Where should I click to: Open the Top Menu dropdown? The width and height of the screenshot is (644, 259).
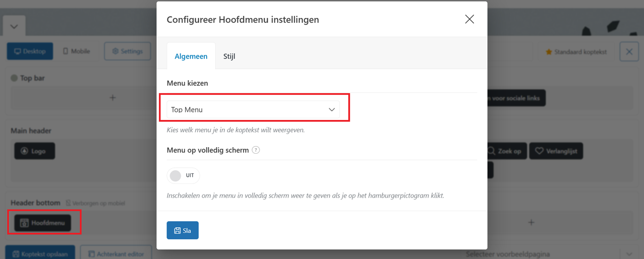(253, 109)
